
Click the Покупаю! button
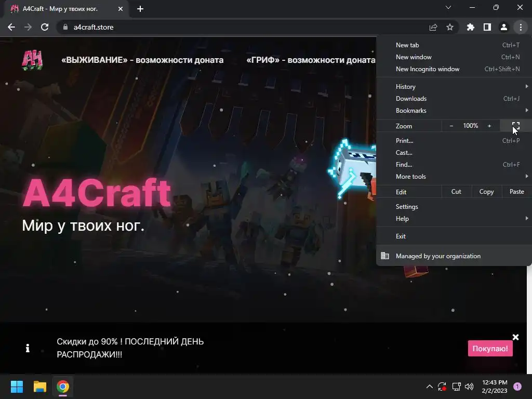point(490,349)
